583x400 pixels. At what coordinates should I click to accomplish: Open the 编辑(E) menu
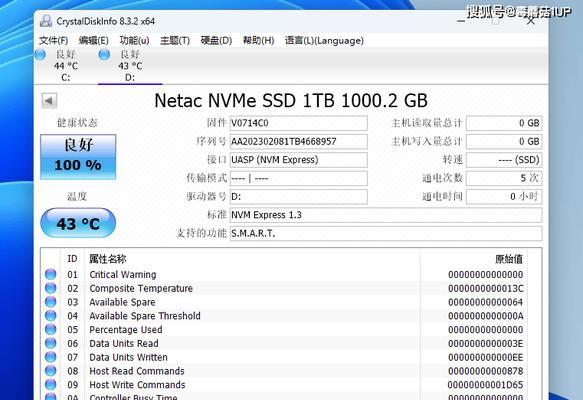point(94,41)
